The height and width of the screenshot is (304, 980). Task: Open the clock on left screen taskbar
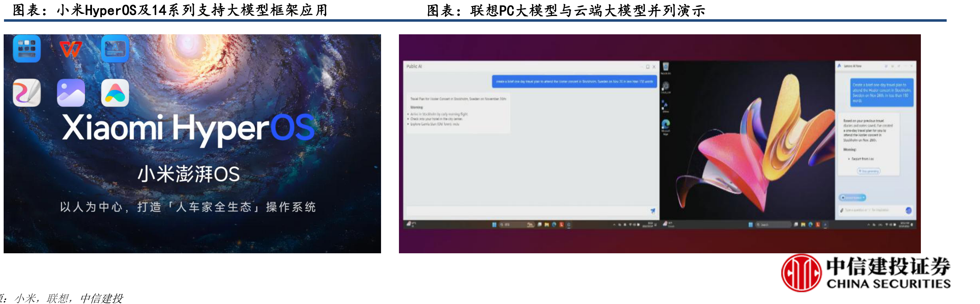(x=648, y=225)
